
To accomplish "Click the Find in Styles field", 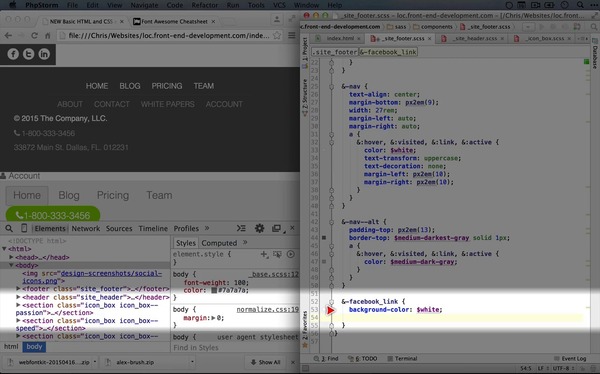I will pyautogui.click(x=234, y=348).
